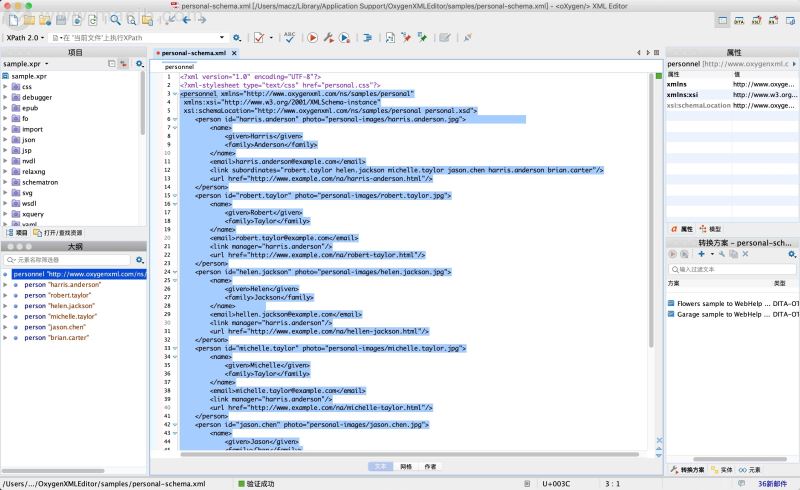This screenshot has width=800, height=490.
Task: Open the 元素 tab at bottom right
Action: coord(749,470)
